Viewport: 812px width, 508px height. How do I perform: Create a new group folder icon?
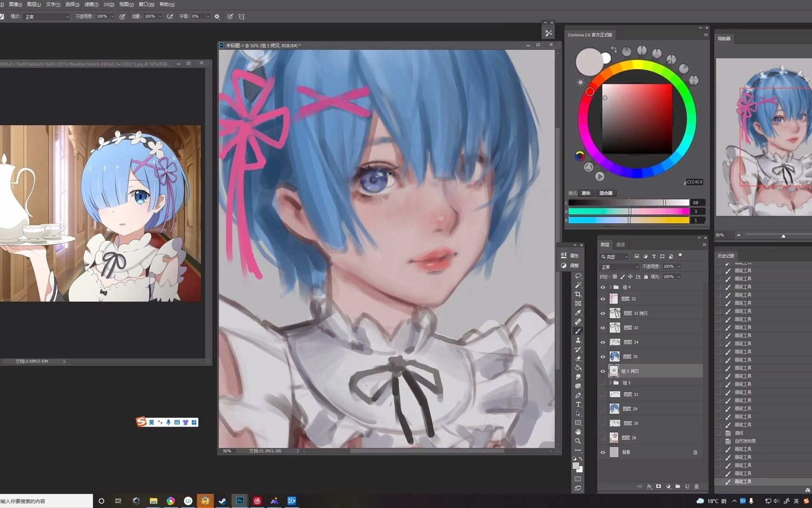(x=678, y=486)
